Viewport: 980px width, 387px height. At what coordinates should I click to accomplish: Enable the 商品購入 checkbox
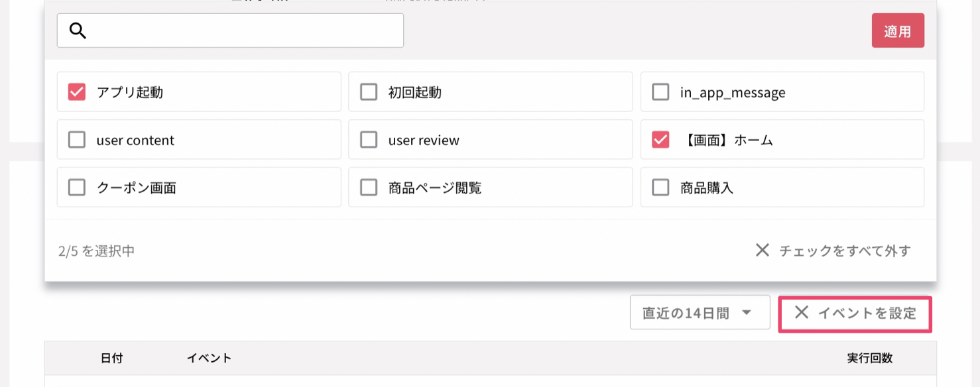(x=660, y=188)
